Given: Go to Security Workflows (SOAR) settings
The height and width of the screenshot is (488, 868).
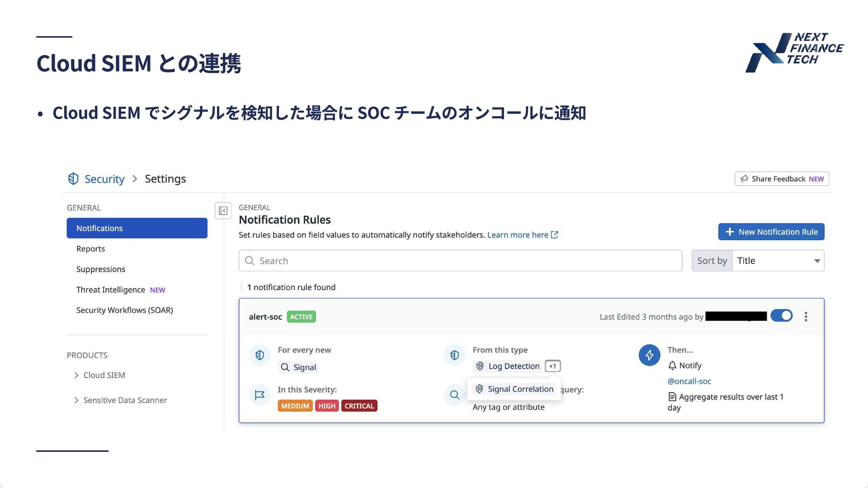Looking at the screenshot, I should pyautogui.click(x=124, y=310).
